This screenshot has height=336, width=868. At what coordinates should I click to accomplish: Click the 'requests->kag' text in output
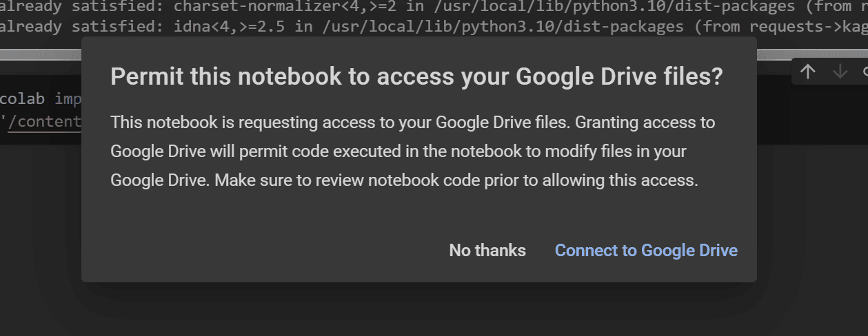click(808, 27)
